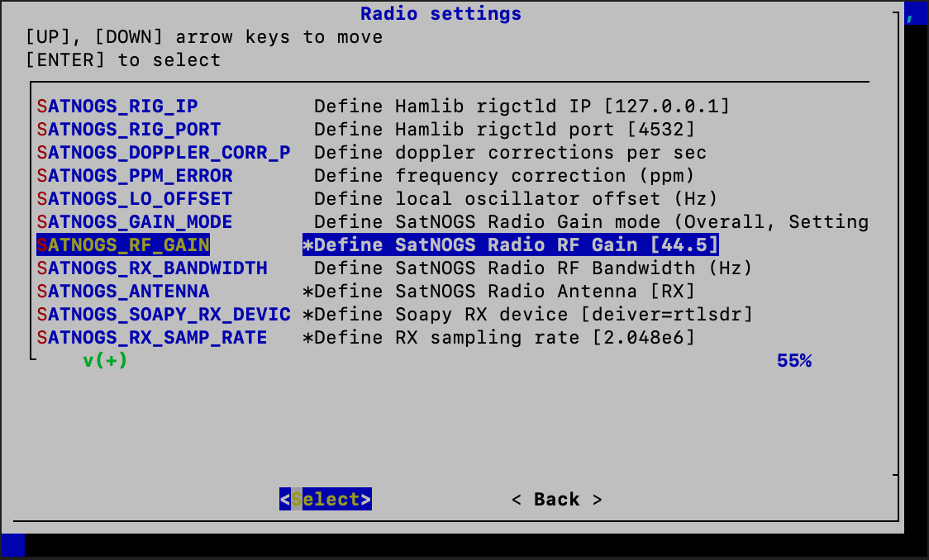Screen dimensions: 929x560
Task: Click the 55% scroll progress label
Action: (793, 360)
